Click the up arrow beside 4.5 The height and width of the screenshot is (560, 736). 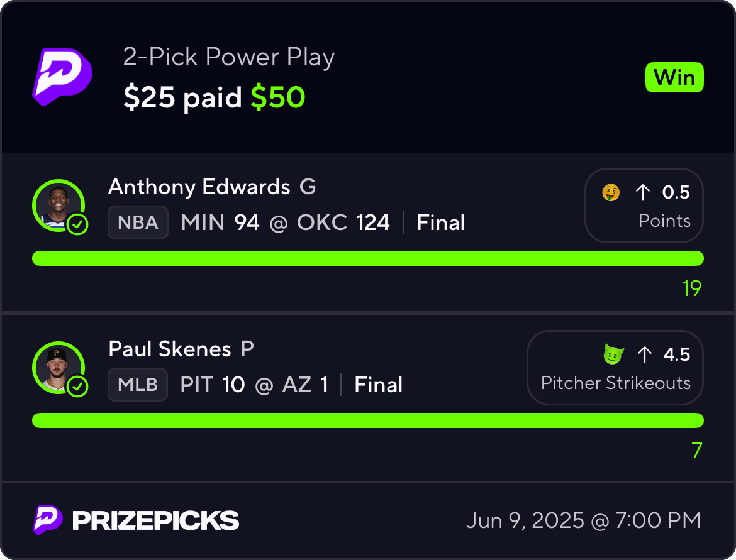coord(644,354)
